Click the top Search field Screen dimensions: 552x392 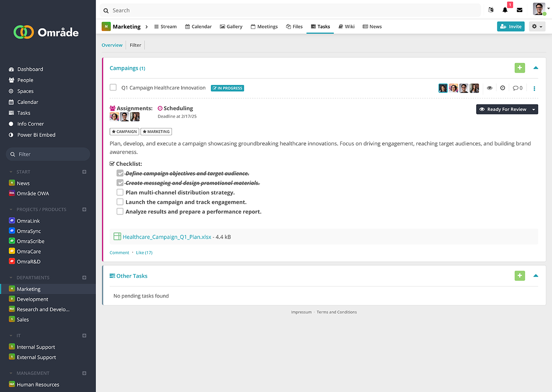click(x=290, y=10)
